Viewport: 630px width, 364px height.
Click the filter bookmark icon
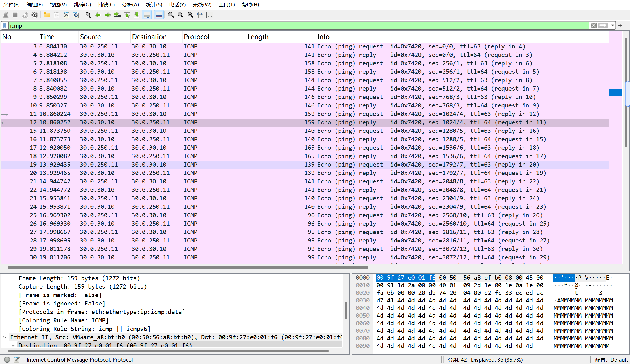[x=5, y=26]
